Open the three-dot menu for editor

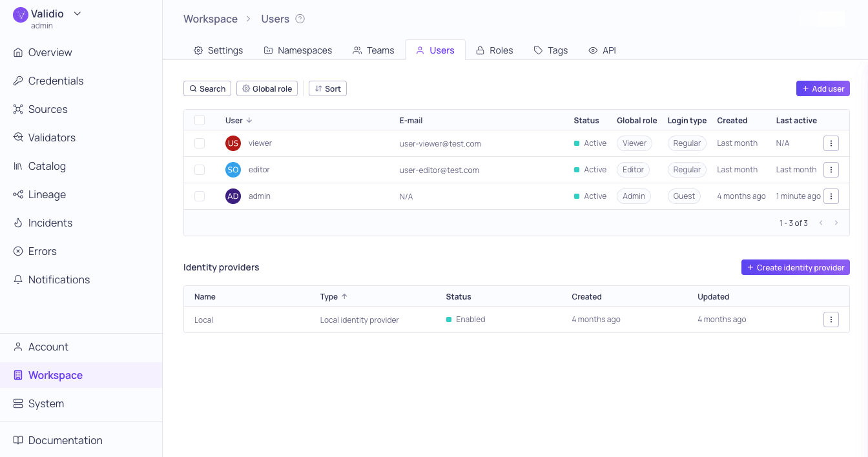(831, 170)
